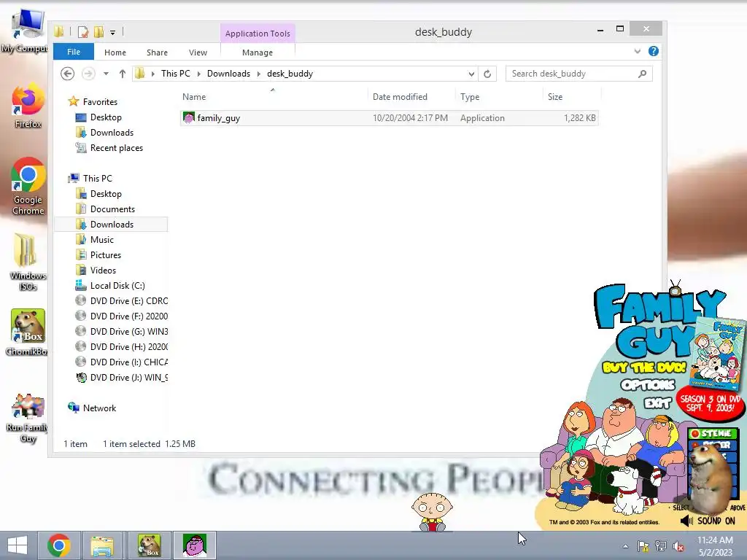Click EXIT in Family Guy panel
Screen dimensions: 747x560
657,403
